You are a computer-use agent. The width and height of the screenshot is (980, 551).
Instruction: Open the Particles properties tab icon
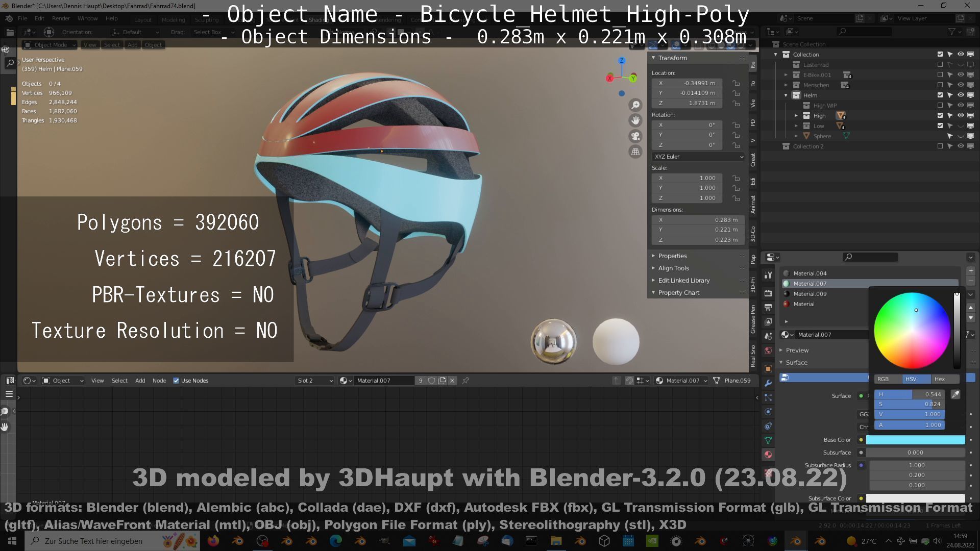click(x=768, y=397)
